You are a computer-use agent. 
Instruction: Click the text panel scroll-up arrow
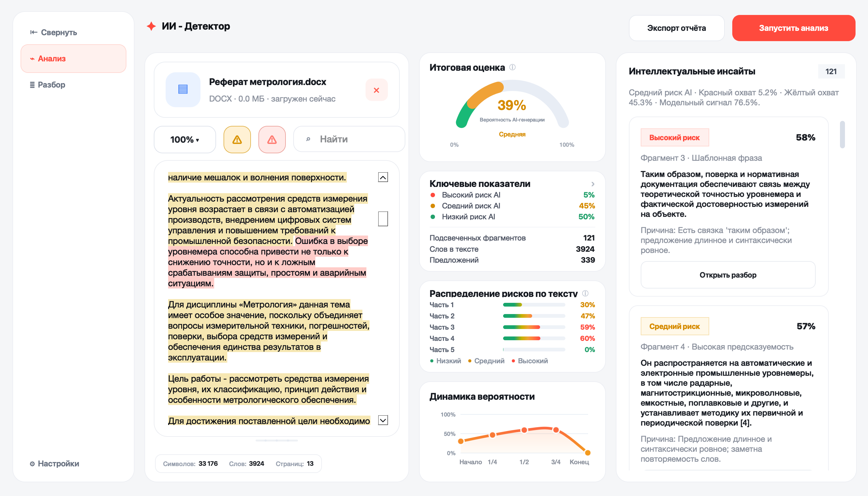coord(383,177)
